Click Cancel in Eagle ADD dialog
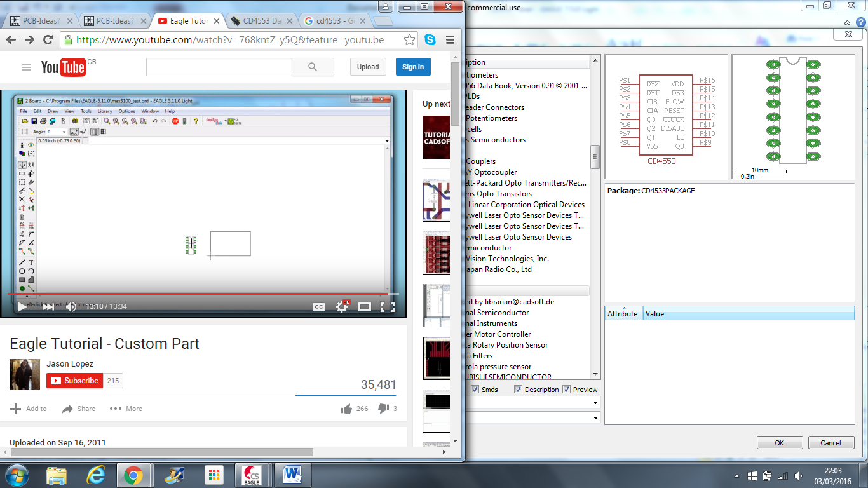Viewport: 868px width, 488px height. (x=831, y=443)
